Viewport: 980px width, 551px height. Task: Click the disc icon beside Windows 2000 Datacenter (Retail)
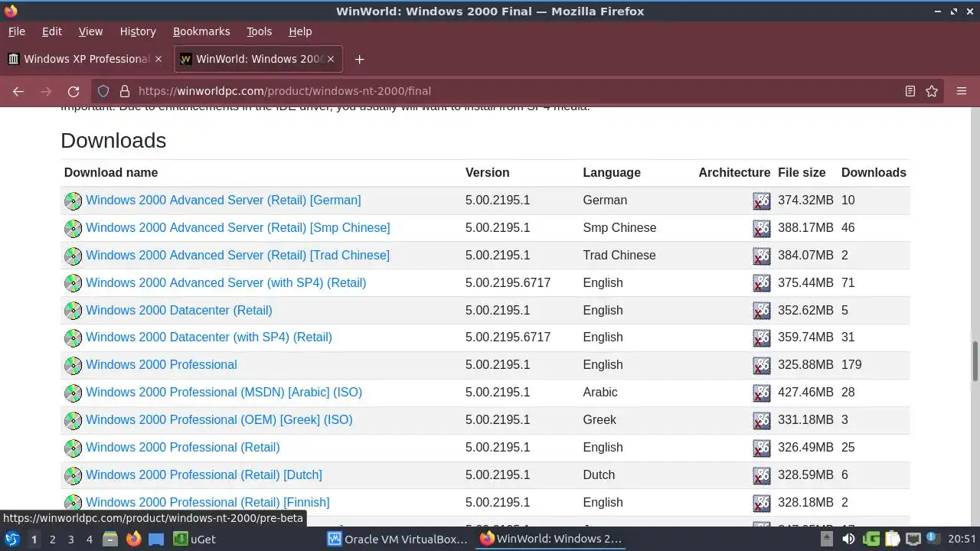73,311
